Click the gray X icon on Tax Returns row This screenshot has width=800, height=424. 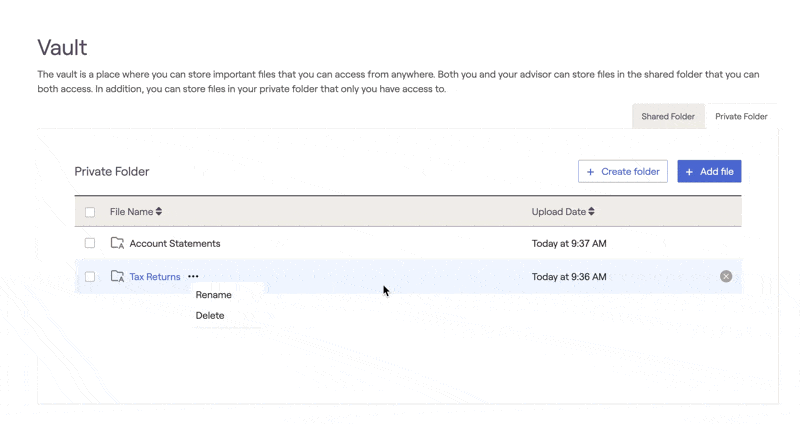726,276
